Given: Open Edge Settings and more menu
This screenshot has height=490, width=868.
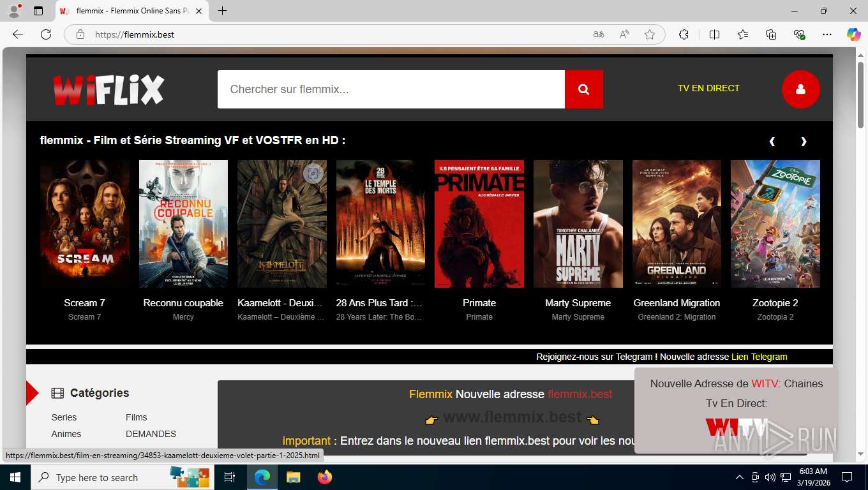Looking at the screenshot, I should point(827,34).
